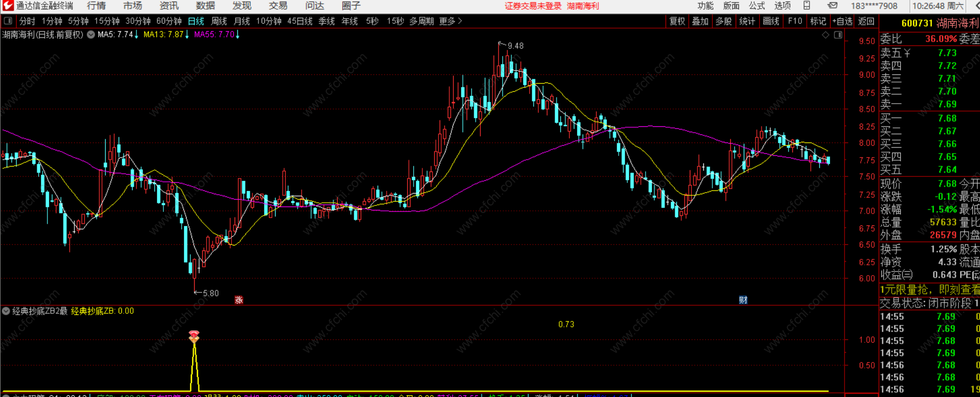Toggle the right info panel icon
This screenshot has height=397, width=980.
838,35
